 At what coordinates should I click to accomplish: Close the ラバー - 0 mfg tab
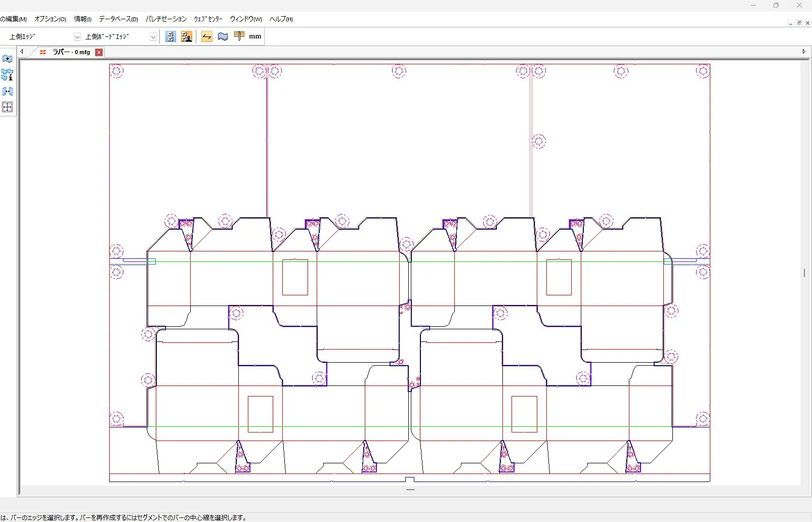coord(99,52)
